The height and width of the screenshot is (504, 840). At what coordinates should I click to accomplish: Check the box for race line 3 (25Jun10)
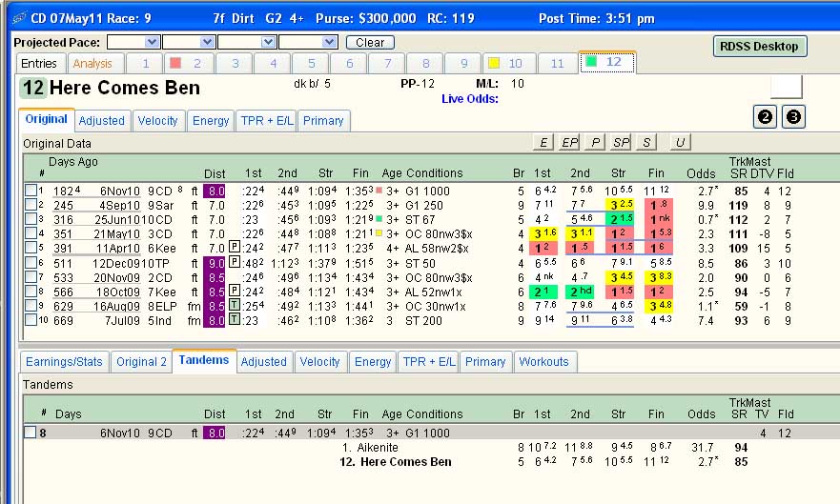[x=31, y=219]
